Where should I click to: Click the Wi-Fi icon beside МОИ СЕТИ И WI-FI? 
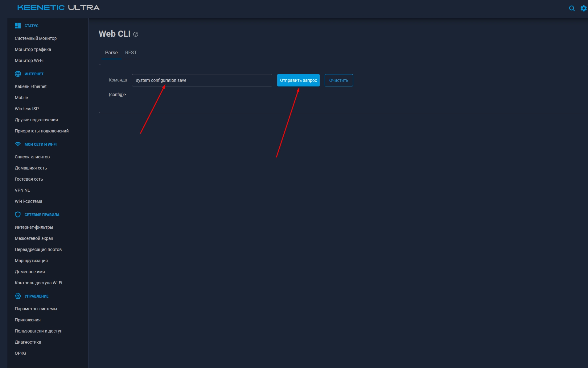pos(18,144)
